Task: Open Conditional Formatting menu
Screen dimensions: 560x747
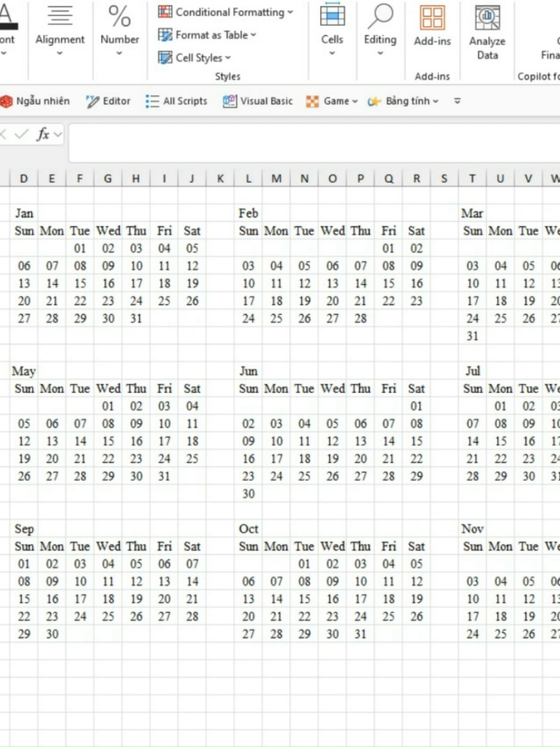Action: click(225, 12)
